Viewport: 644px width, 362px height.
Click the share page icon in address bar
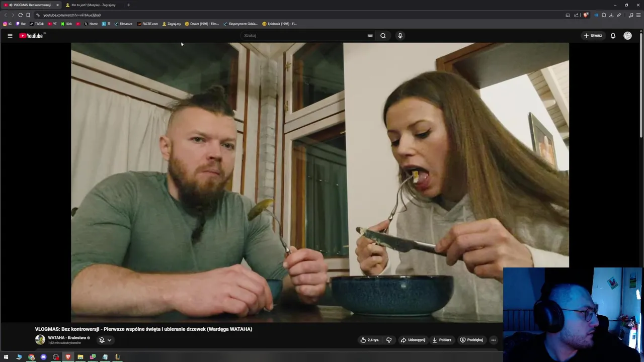577,15
